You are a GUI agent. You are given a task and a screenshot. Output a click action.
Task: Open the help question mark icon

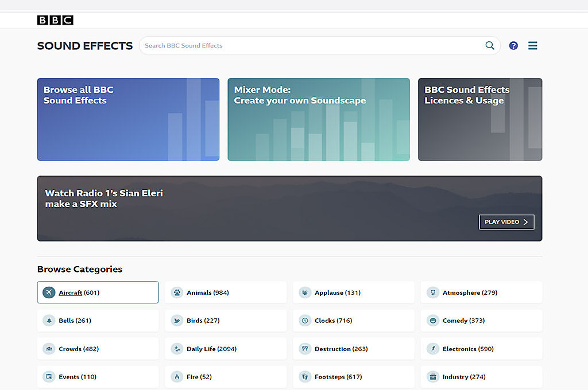513,46
